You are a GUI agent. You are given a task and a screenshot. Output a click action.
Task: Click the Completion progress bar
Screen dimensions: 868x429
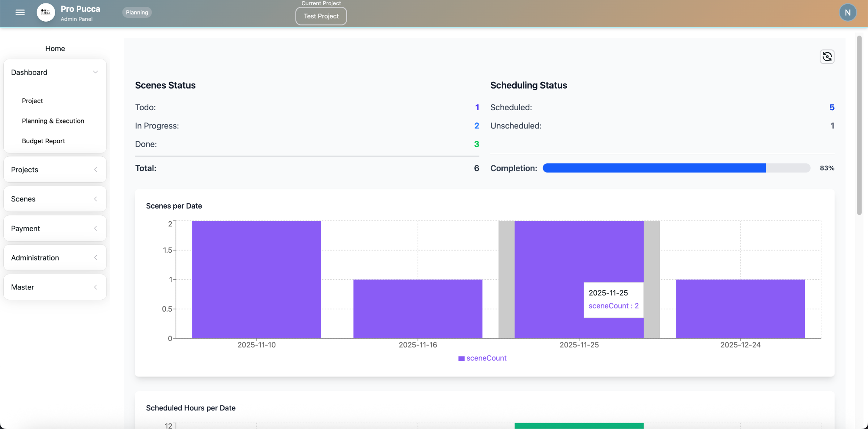(676, 168)
